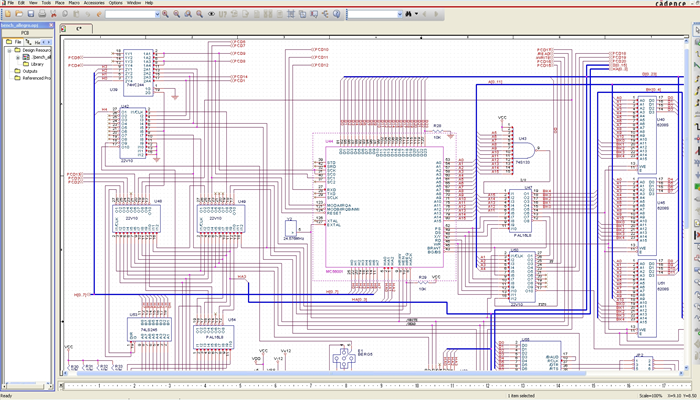Open the Accessories menu
This screenshot has width=700, height=400.
click(94, 3)
